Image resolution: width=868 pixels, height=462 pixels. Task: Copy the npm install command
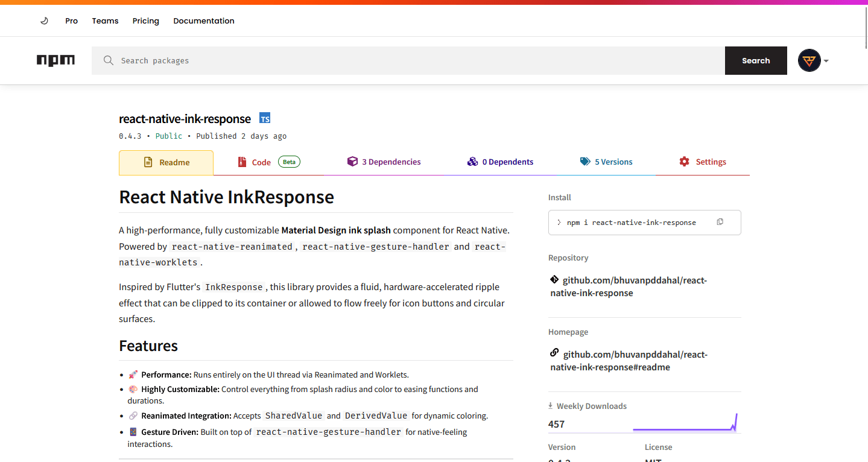(x=720, y=222)
